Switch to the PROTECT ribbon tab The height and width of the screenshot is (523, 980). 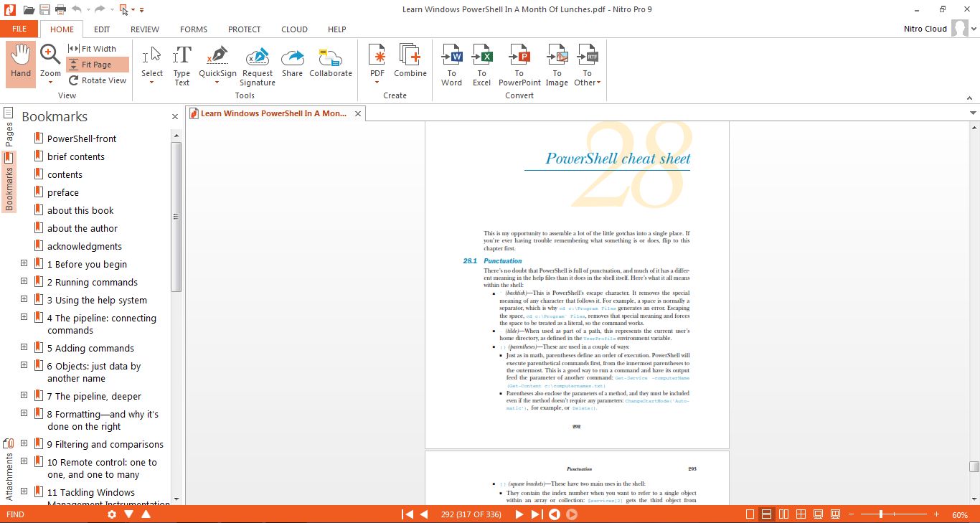[x=245, y=29]
